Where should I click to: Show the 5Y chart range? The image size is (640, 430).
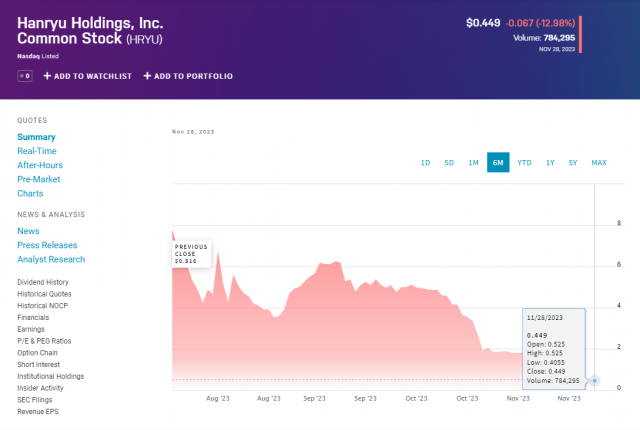click(x=573, y=162)
